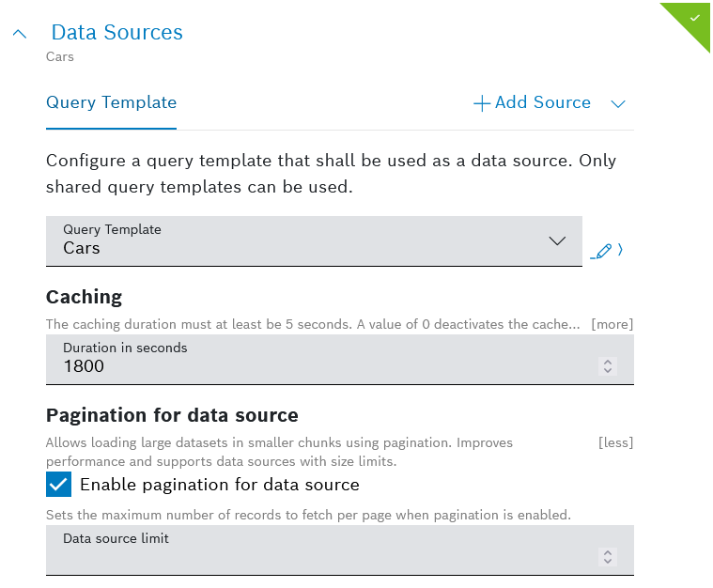Click the pencil edit query template icon
The width and height of the screenshot is (713, 588).
pos(602,251)
